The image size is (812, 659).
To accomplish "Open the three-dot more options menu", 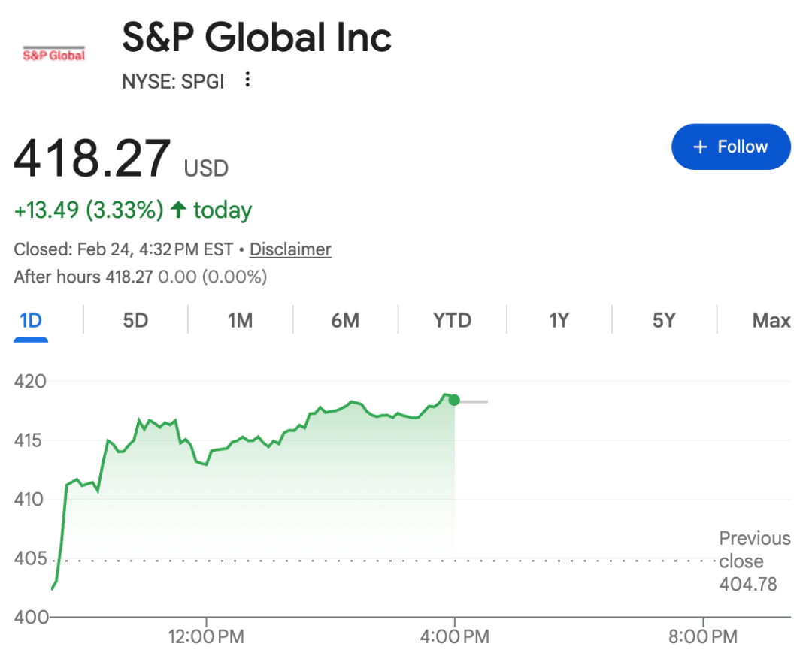I will pyautogui.click(x=247, y=80).
